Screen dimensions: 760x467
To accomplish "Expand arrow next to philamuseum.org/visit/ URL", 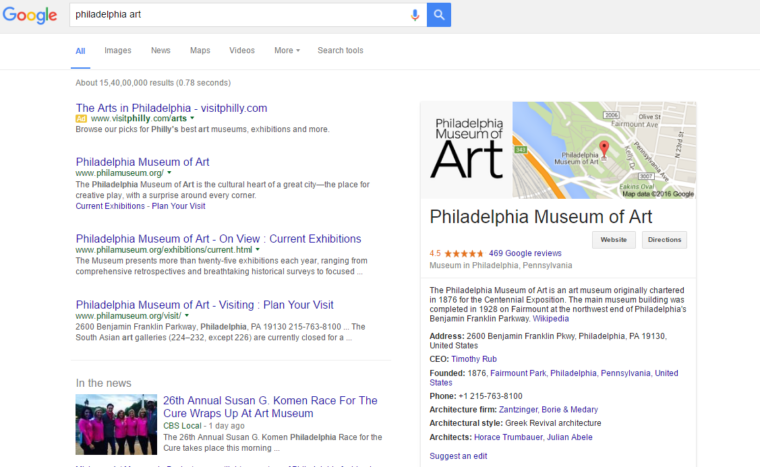I will pyautogui.click(x=187, y=316).
